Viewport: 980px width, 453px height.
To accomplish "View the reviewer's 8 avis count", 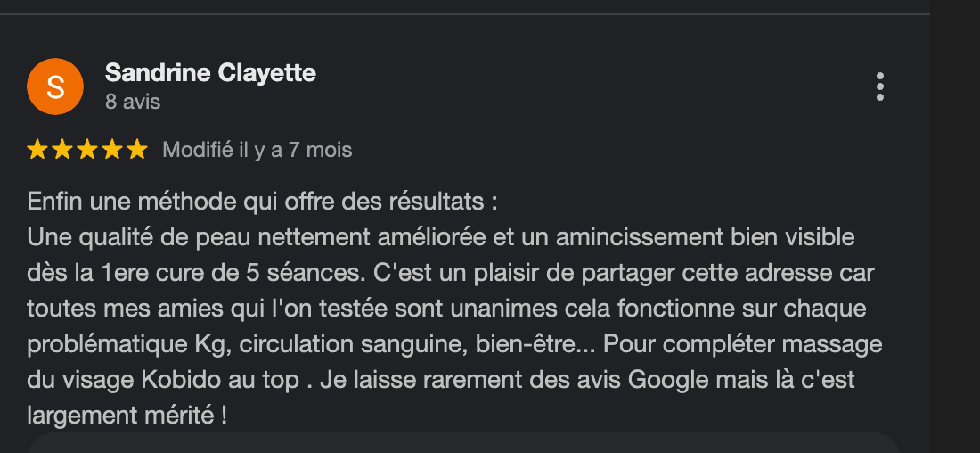I will (133, 102).
